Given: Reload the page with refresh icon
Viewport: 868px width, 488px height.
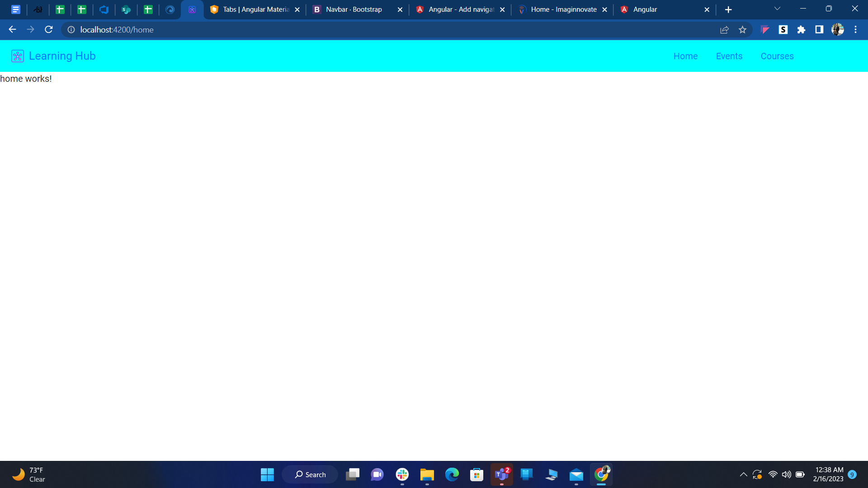Looking at the screenshot, I should tap(49, 30).
